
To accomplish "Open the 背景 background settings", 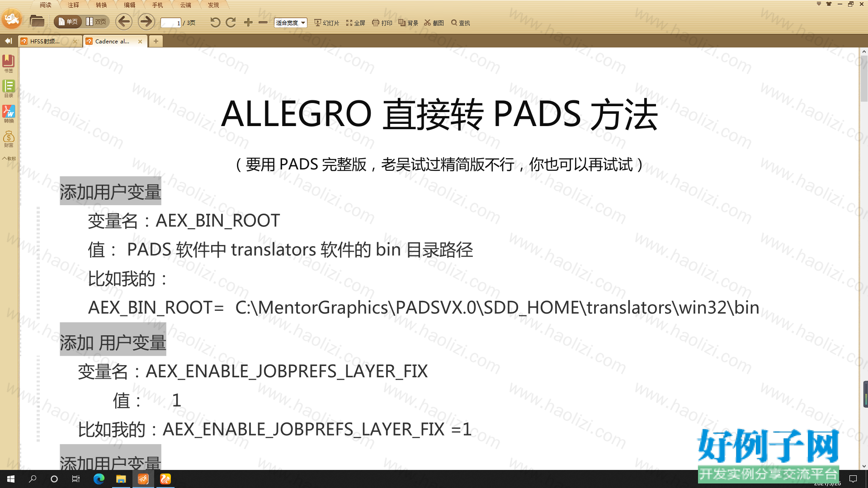I will click(x=408, y=23).
